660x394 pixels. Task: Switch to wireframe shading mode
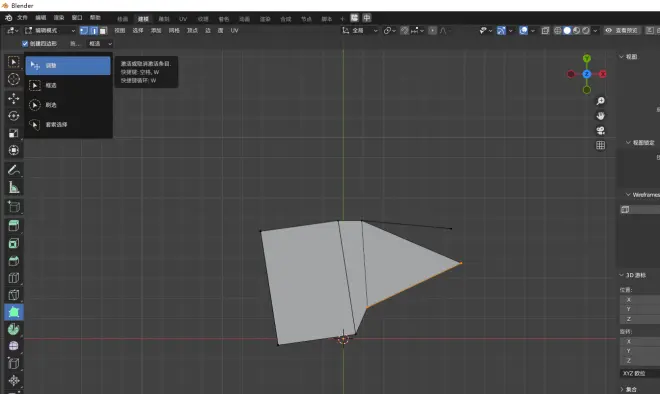click(x=557, y=30)
